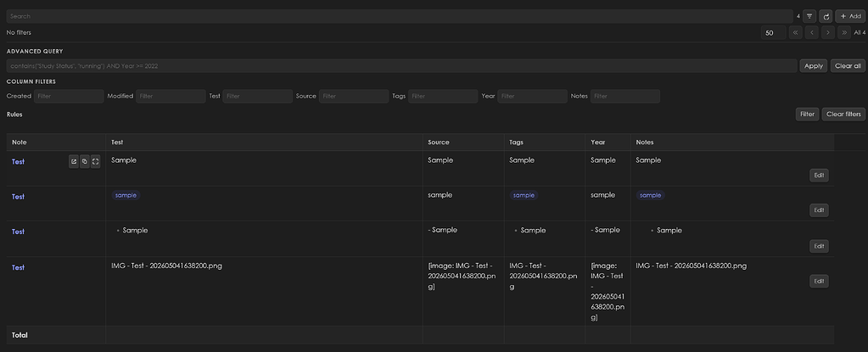Screen dimensions: 868x352
Task: Open the Test link in the bulleted Sample row
Action: click(19, 232)
